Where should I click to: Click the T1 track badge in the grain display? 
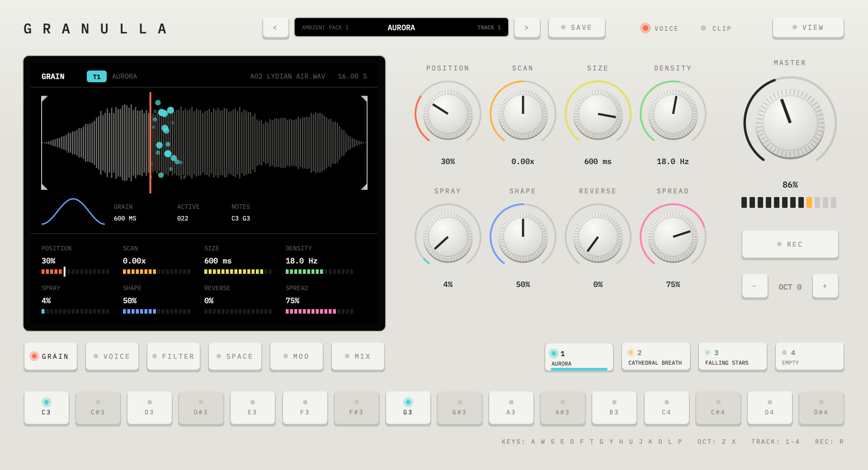pos(97,76)
